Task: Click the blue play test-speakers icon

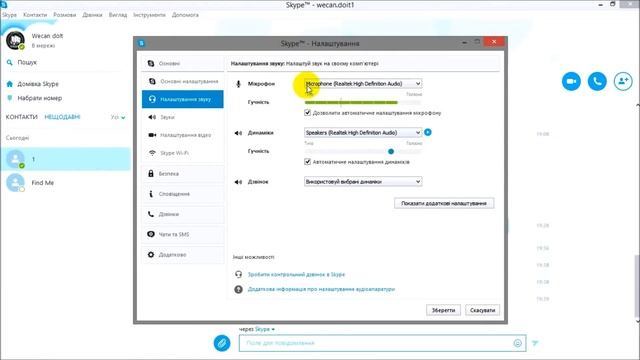Action: pos(428,132)
